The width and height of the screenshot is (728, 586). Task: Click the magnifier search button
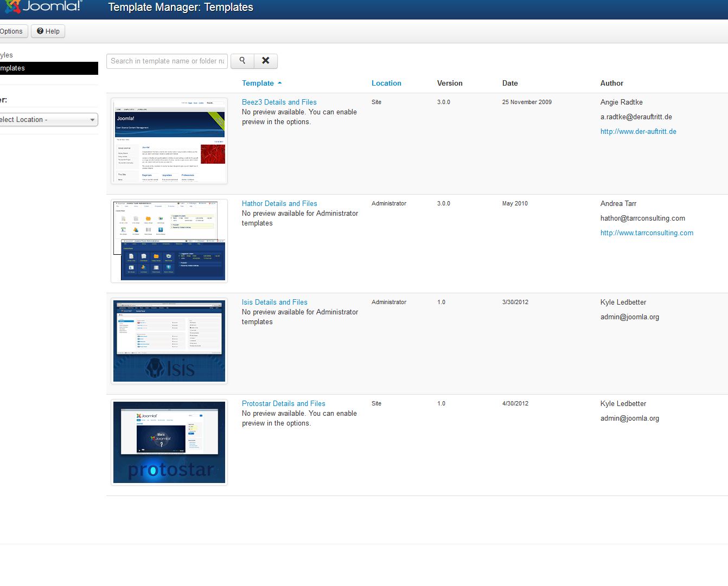coord(242,61)
